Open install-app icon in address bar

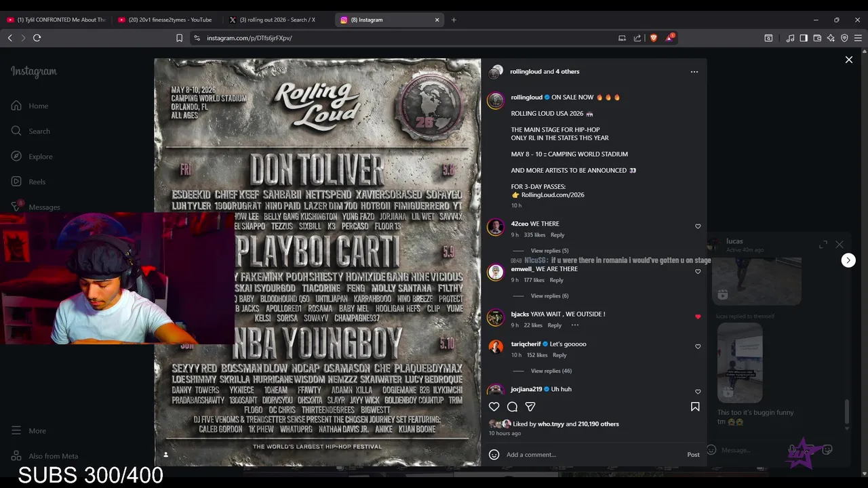pos(622,38)
